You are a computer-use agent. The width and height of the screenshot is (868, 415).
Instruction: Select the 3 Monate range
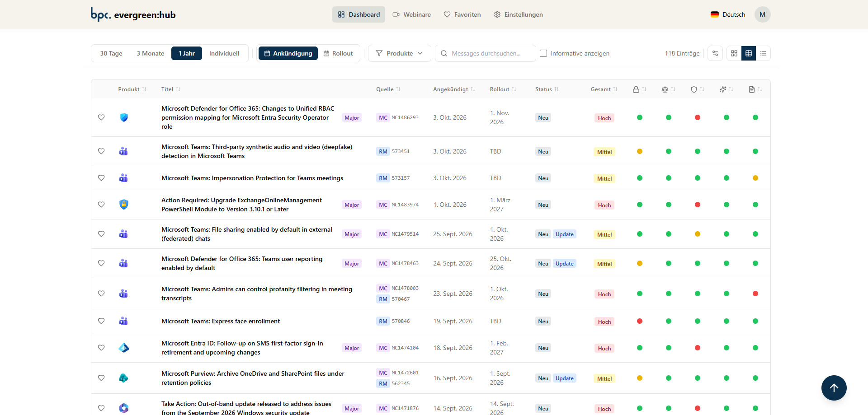[151, 53]
